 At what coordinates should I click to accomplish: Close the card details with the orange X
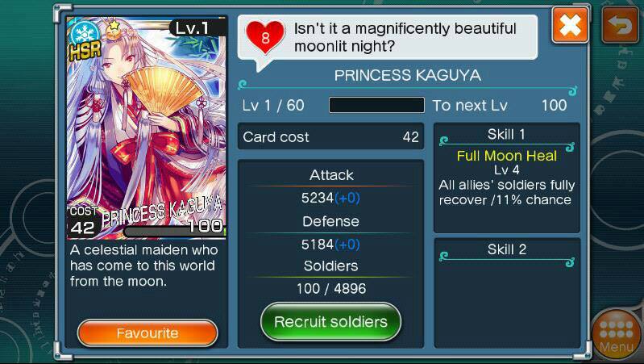(x=570, y=26)
